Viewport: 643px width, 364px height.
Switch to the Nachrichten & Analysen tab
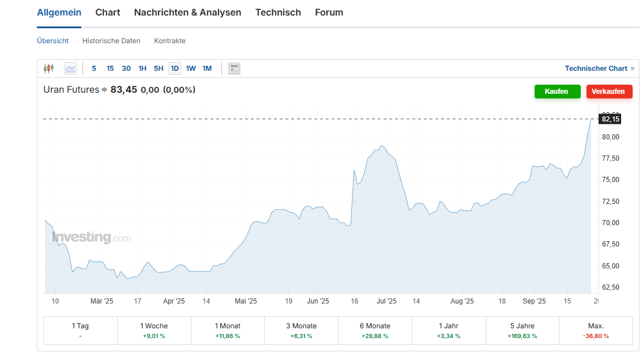coord(187,12)
